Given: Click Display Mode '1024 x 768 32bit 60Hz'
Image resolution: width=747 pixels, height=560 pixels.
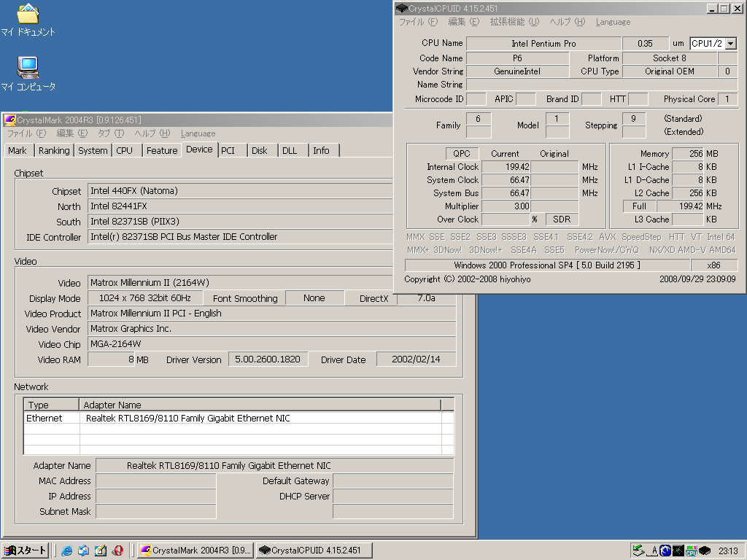Looking at the screenshot, I should [x=145, y=298].
